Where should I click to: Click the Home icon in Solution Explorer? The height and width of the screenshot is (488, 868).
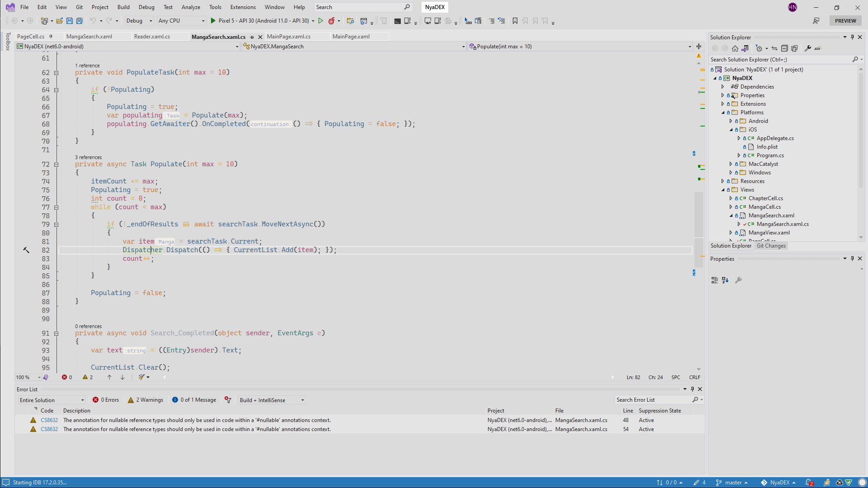click(x=735, y=48)
